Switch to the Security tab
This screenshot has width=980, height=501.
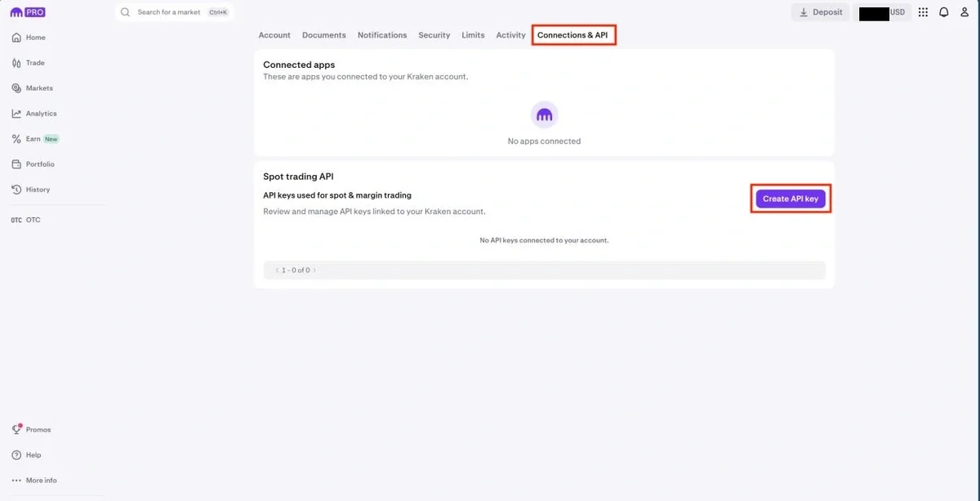434,35
